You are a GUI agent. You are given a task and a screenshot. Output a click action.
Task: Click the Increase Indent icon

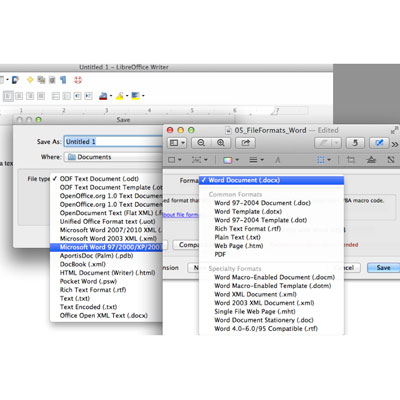pyautogui.click(x=88, y=96)
